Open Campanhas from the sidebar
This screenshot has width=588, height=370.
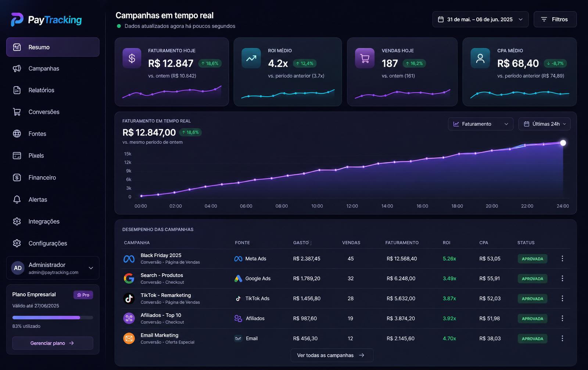click(53, 69)
